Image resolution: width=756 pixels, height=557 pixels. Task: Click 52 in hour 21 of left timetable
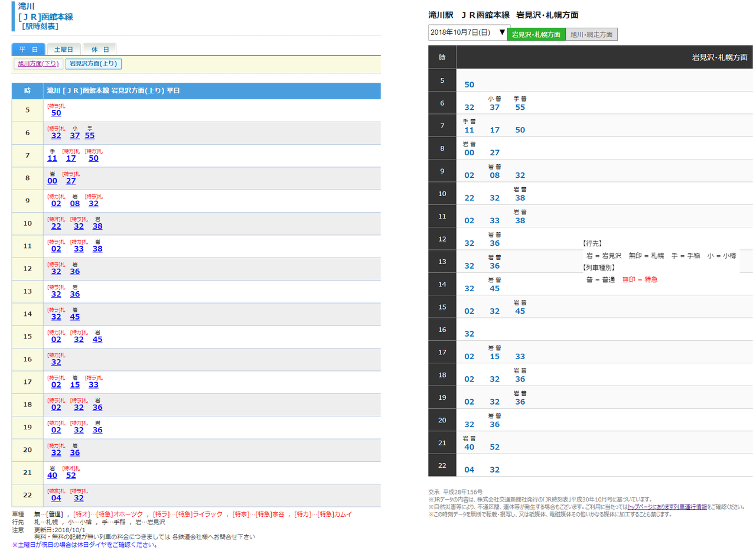point(71,475)
